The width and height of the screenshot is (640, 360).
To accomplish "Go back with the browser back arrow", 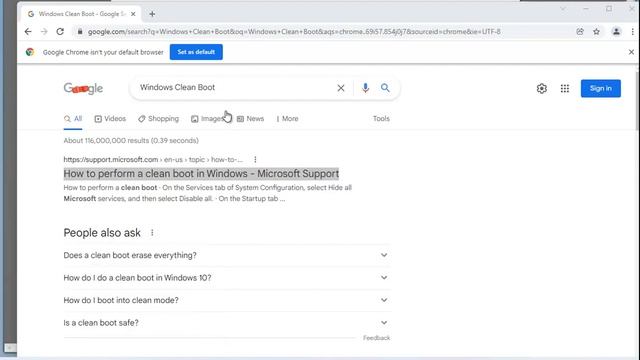I will [28, 31].
